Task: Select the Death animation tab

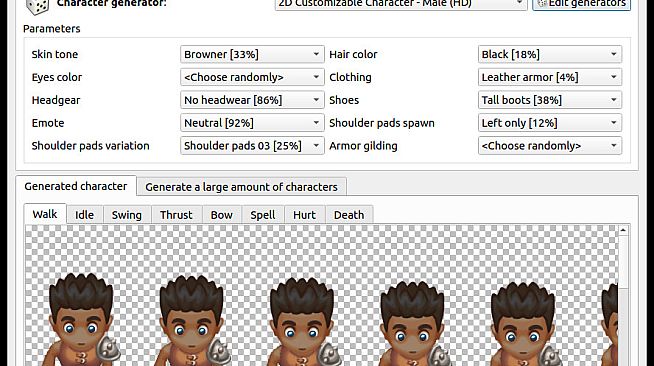Action: click(x=349, y=215)
